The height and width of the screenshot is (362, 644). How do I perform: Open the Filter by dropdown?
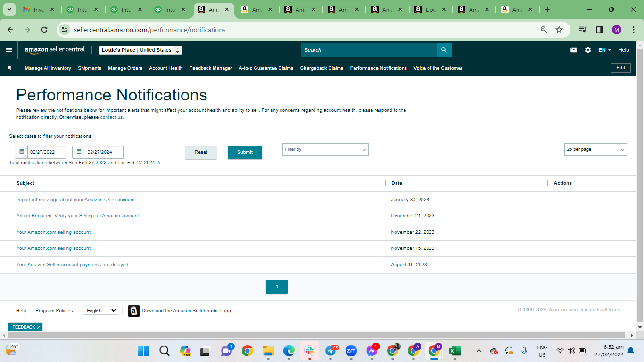click(325, 149)
